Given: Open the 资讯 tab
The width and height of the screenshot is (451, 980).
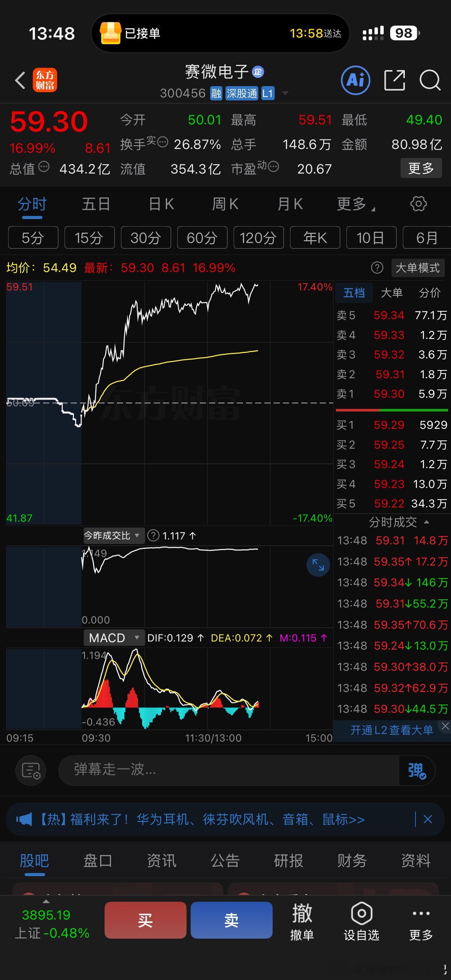Looking at the screenshot, I should pos(162,861).
